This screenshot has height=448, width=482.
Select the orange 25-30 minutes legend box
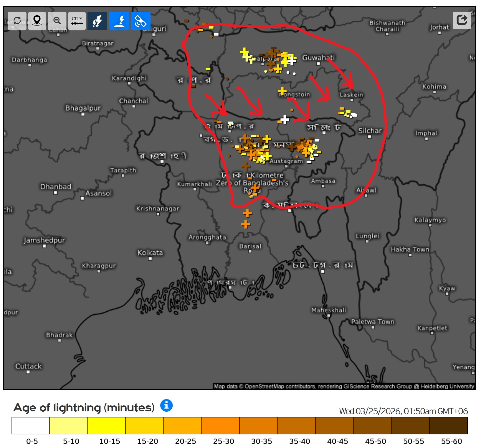(x=220, y=425)
